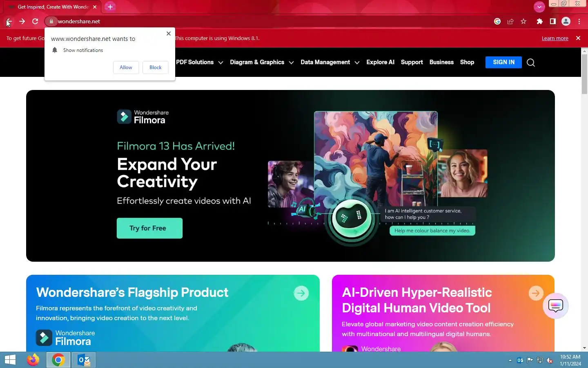This screenshot has height=368, width=588.
Task: Close the Get Inspired browser tab
Action: click(x=95, y=7)
